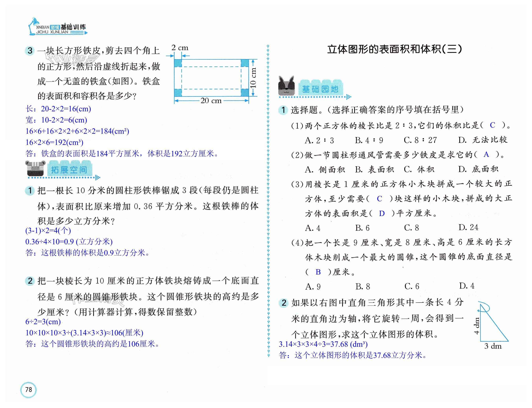Click the 2 cm dimension label
Screen dimensions: 532x408
[x=180, y=48]
